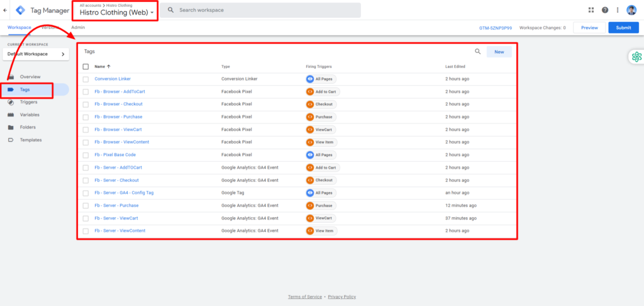This screenshot has height=306, width=644.
Task: Tick the checkbox for Conversion Linker tag
Action: 86,79
